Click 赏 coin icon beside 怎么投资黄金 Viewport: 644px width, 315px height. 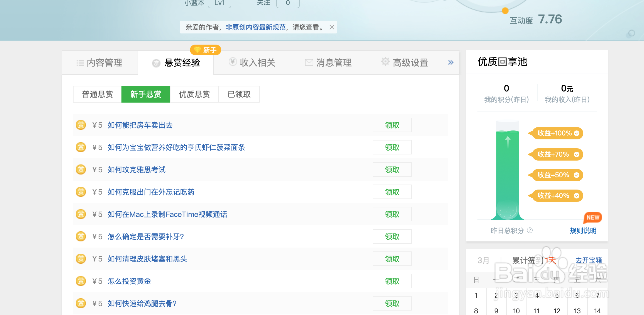pos(81,281)
